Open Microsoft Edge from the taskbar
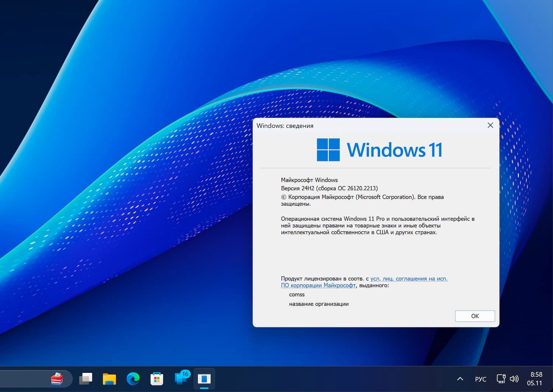The height and width of the screenshot is (392, 553). (133, 378)
